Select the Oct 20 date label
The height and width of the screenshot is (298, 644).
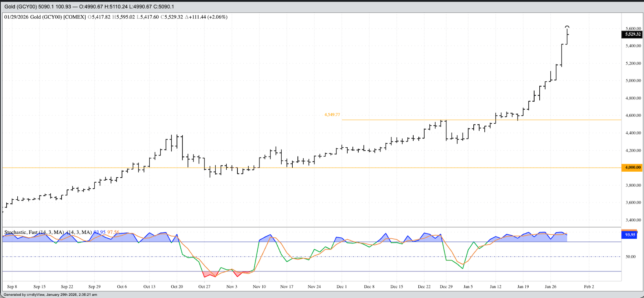tap(177, 287)
